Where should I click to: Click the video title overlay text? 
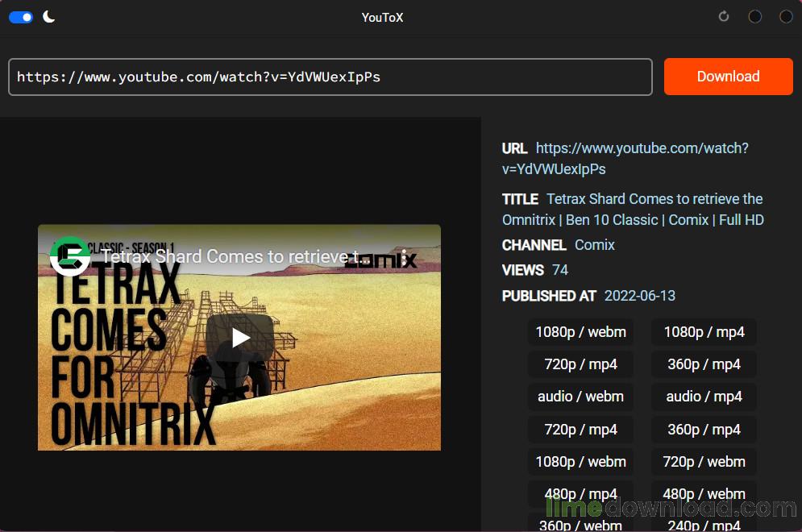tap(235, 256)
